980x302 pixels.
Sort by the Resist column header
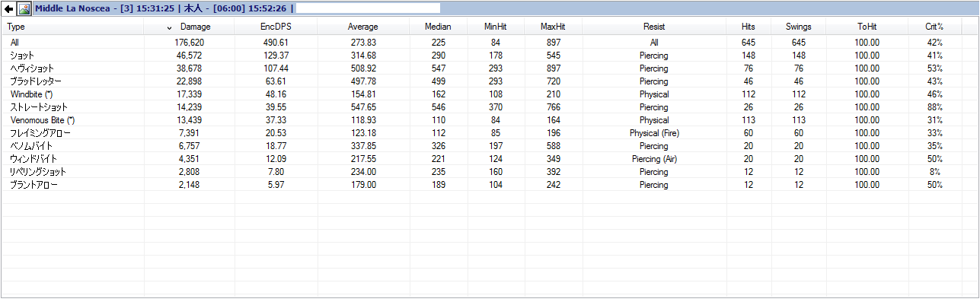[654, 27]
